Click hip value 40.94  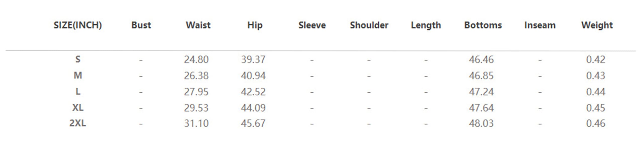(x=253, y=76)
